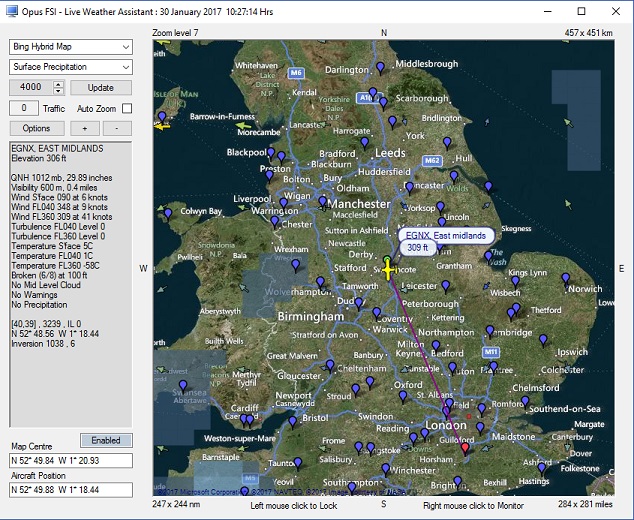
Task: Click the weather pin left of Bristol
Action: (x=293, y=423)
